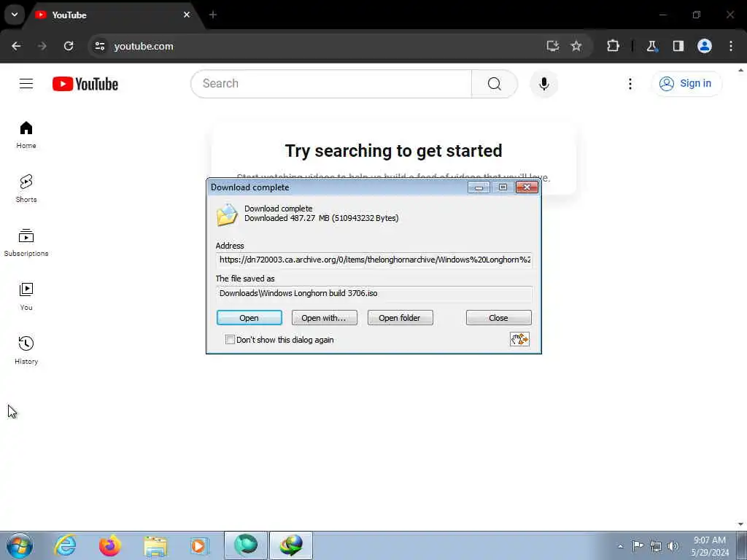The image size is (747, 560).
Task: Start voice search with microphone icon
Action: pos(543,84)
